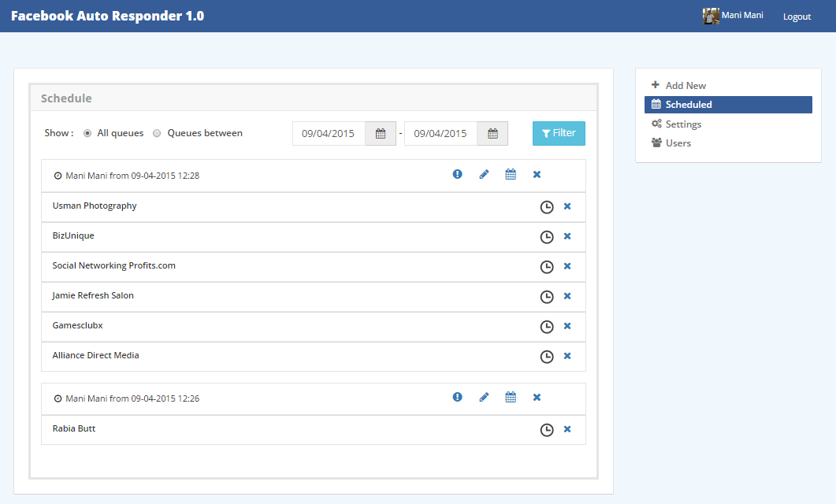Delete the 12:28 queue using its X icon
This screenshot has width=836, height=504.
click(537, 175)
